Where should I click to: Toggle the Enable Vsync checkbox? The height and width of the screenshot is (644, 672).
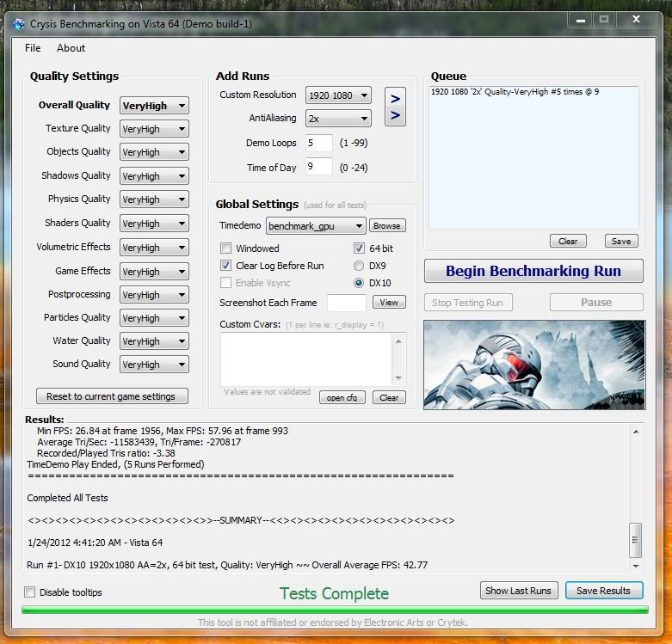coord(225,283)
